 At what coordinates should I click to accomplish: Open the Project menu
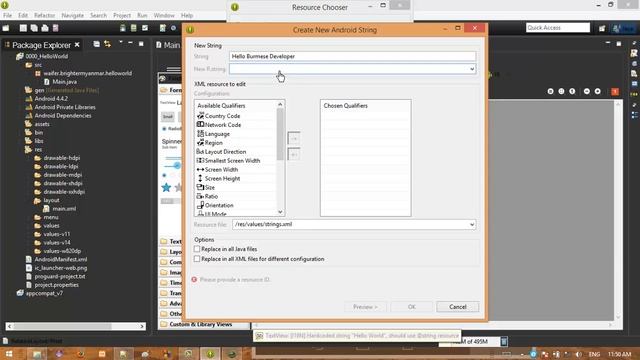coord(122,16)
